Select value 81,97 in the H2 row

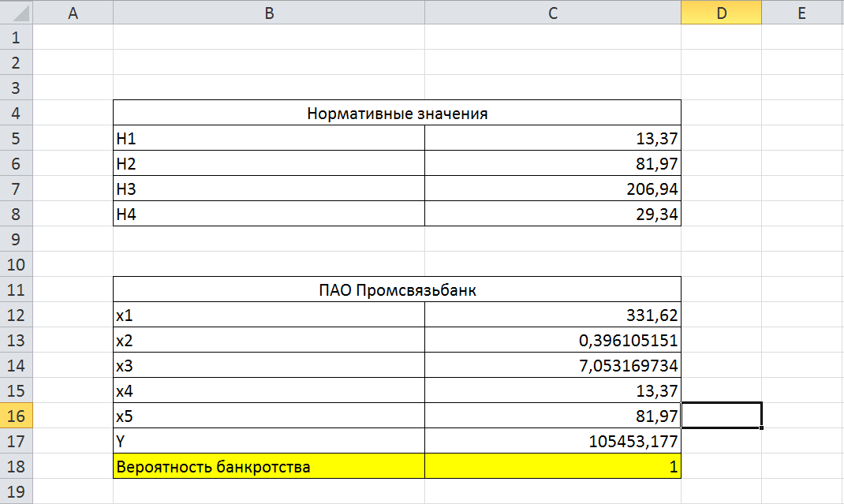pos(553,163)
